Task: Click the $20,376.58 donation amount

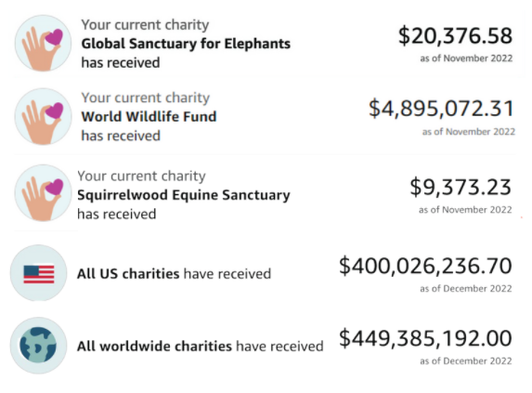Action: coord(455,35)
